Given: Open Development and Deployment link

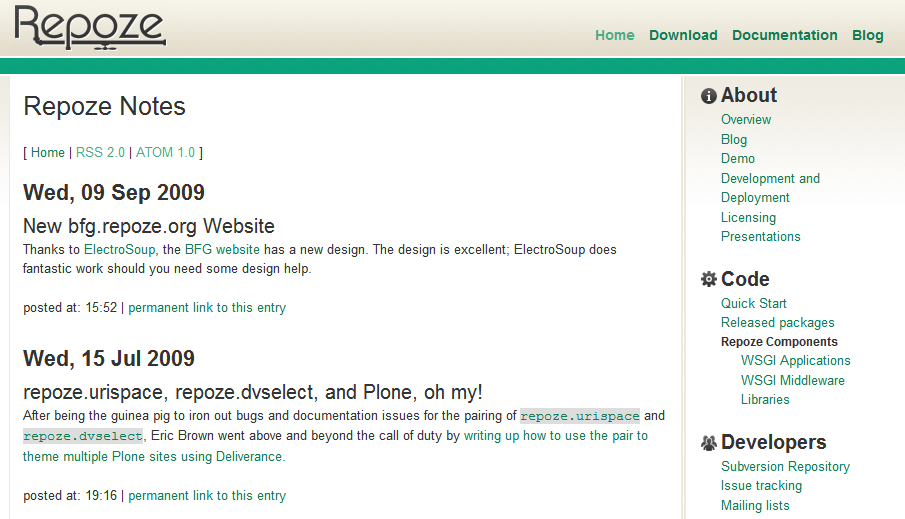Looking at the screenshot, I should pos(770,188).
